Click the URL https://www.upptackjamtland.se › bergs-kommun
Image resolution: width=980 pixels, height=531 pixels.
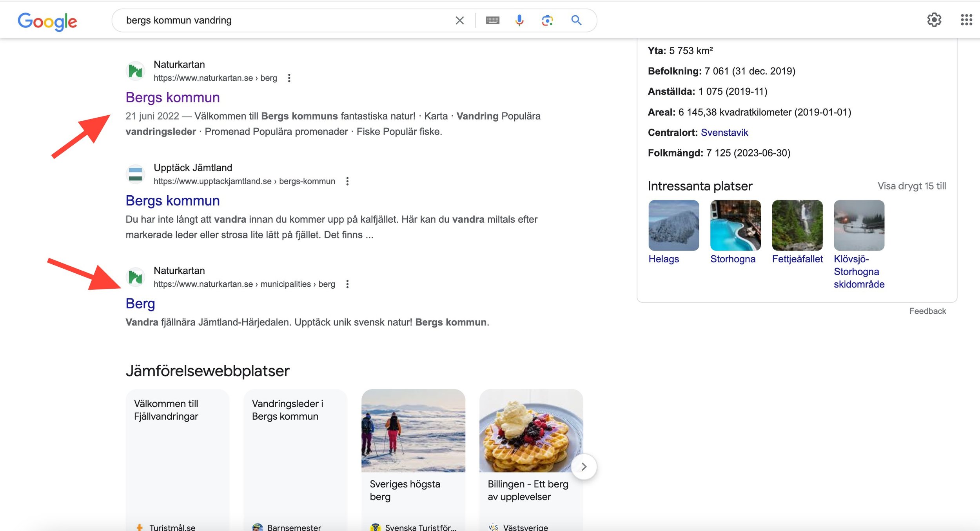click(x=244, y=181)
